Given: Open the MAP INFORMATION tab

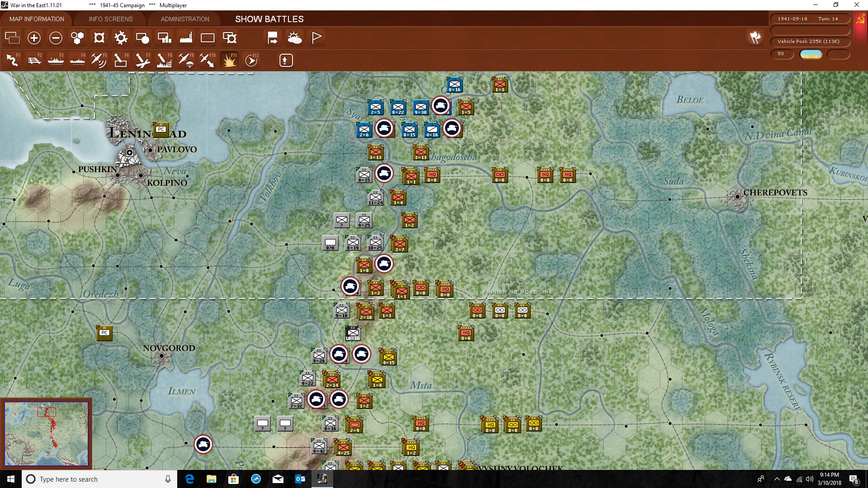Looking at the screenshot, I should 37,19.
